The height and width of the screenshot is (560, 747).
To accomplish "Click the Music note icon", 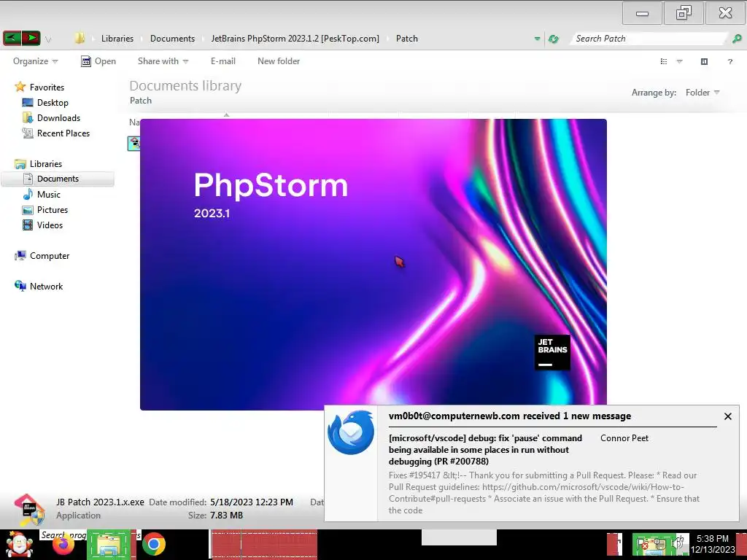I will (x=28, y=194).
